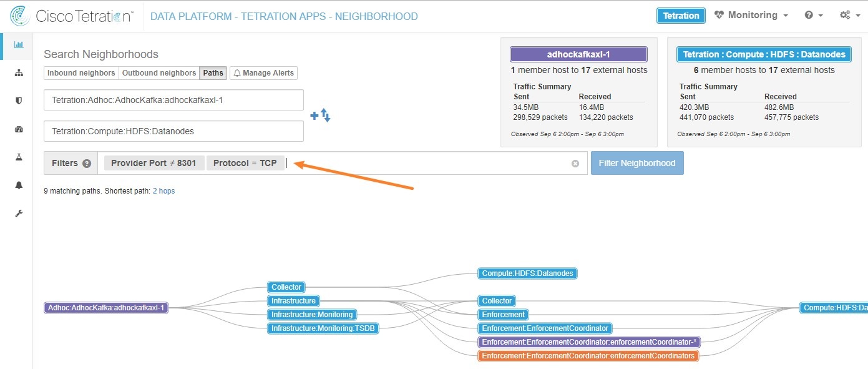The height and width of the screenshot is (369, 868).
Task: Click the adhockafkaxl-1 source input field
Action: click(173, 100)
